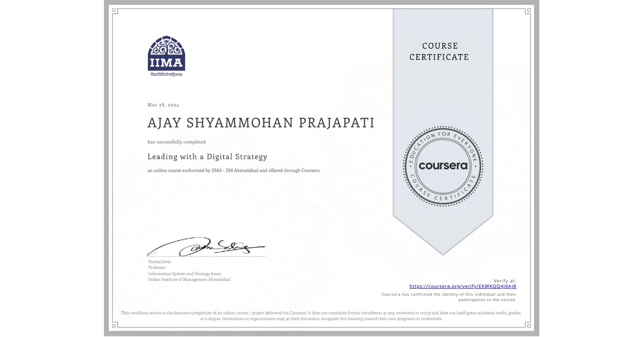
Task: Click the disclaimer starting "This certificate attests"
Action: point(321,316)
